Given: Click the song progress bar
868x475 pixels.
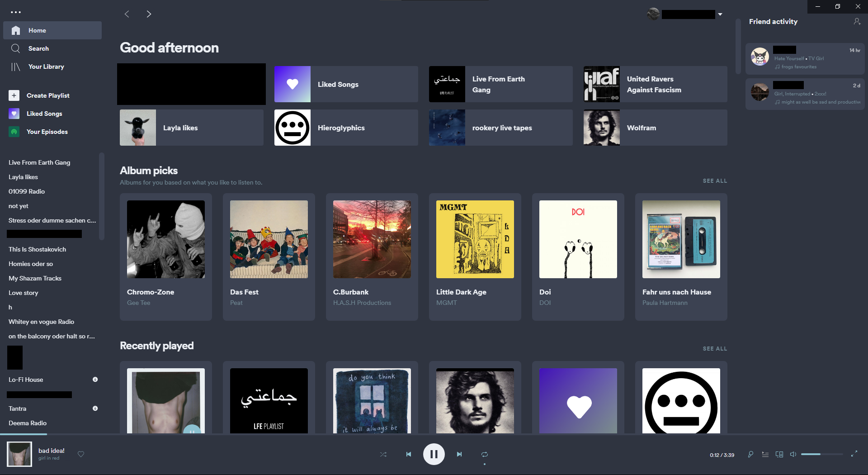Looking at the screenshot, I should [434, 434].
